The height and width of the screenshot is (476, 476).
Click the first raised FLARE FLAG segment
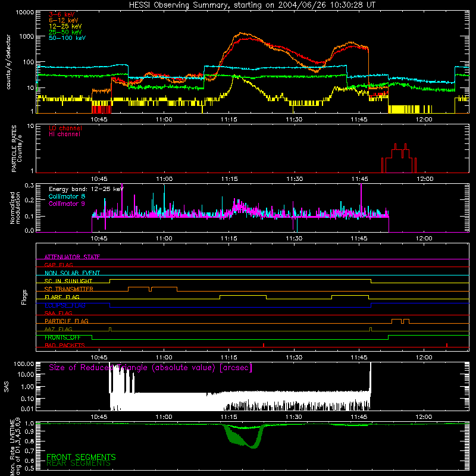pyautogui.click(x=243, y=295)
